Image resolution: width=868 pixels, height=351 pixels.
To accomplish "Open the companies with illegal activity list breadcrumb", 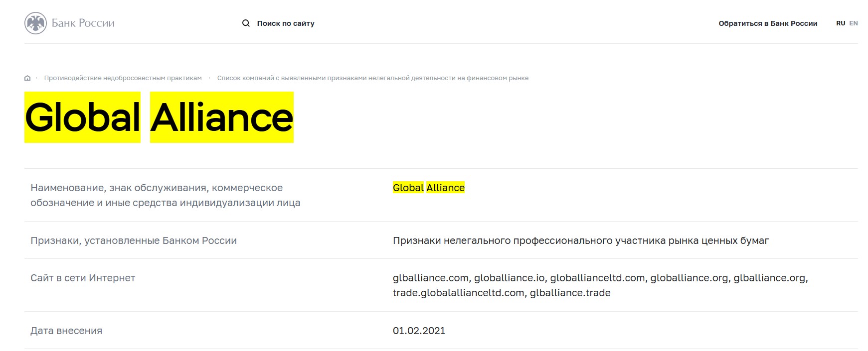I will pyautogui.click(x=373, y=78).
